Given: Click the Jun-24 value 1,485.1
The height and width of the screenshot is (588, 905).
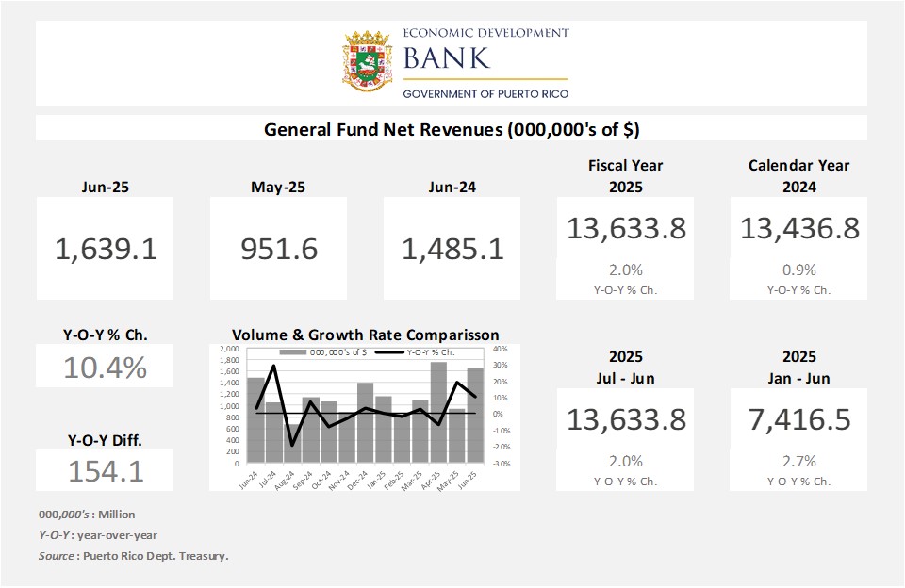Looking at the screenshot, I should [452, 249].
